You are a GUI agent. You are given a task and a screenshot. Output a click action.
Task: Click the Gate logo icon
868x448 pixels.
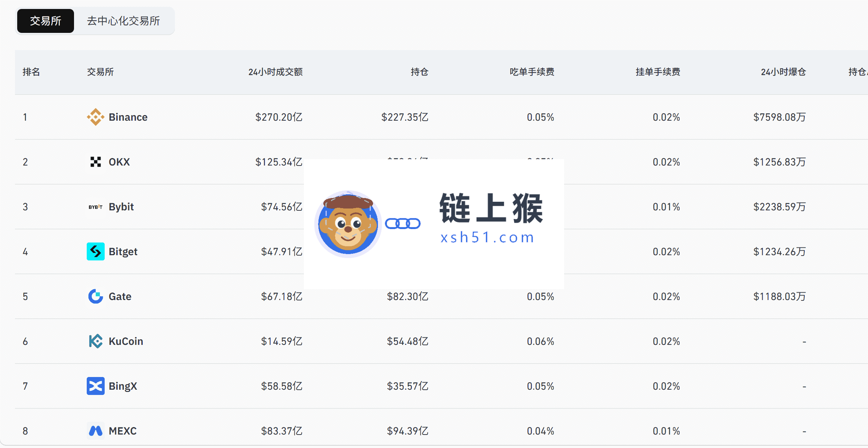pyautogui.click(x=96, y=296)
